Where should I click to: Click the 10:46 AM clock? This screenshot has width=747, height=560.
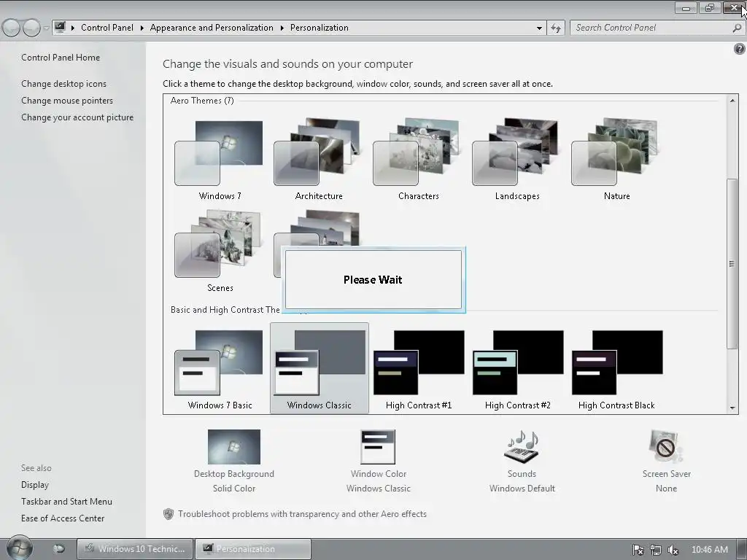709,550
